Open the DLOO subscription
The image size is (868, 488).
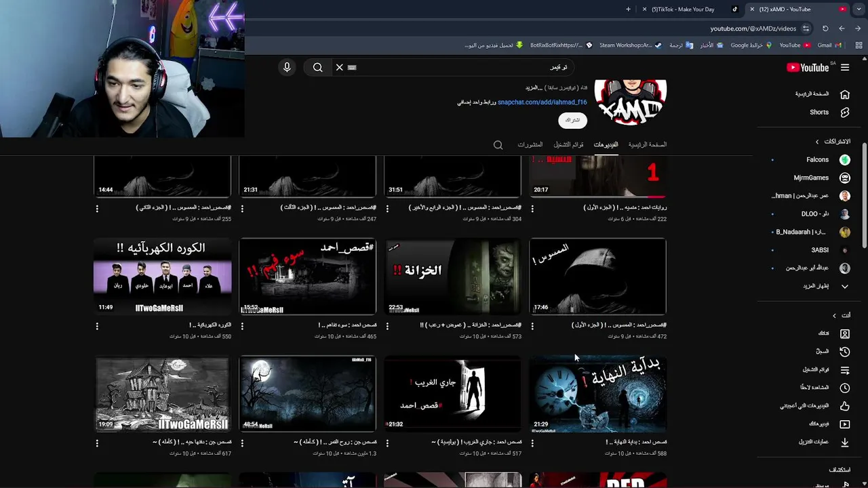[x=814, y=213]
